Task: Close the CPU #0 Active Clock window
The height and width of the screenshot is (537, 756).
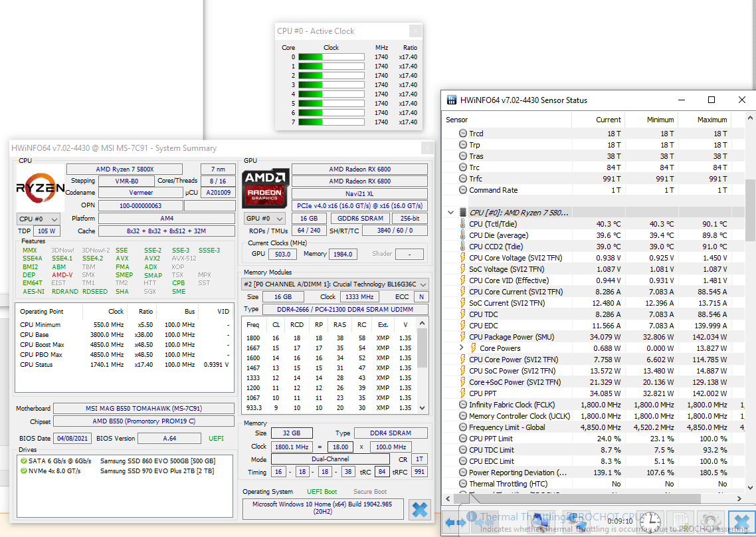Action: pos(415,31)
